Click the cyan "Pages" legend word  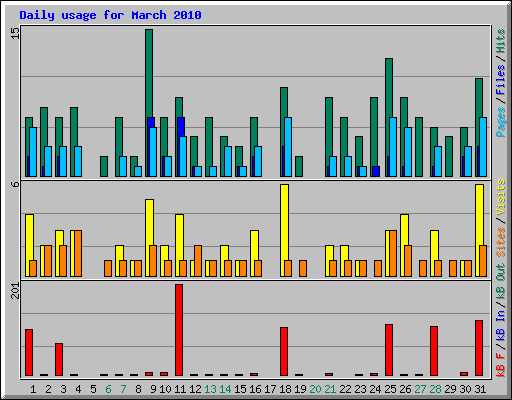501,122
